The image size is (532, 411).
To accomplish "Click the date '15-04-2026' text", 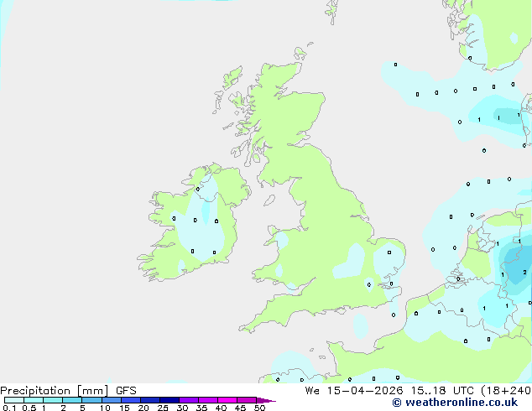I will coord(365,391).
